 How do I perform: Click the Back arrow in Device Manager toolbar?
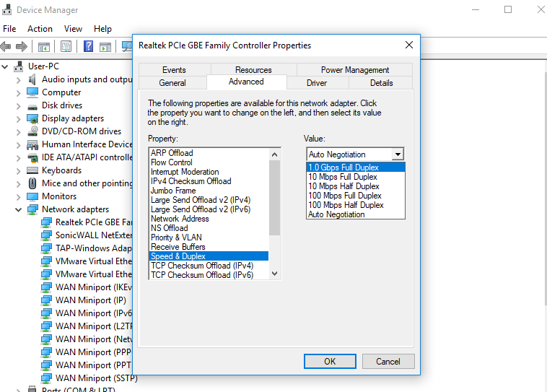[x=6, y=46]
